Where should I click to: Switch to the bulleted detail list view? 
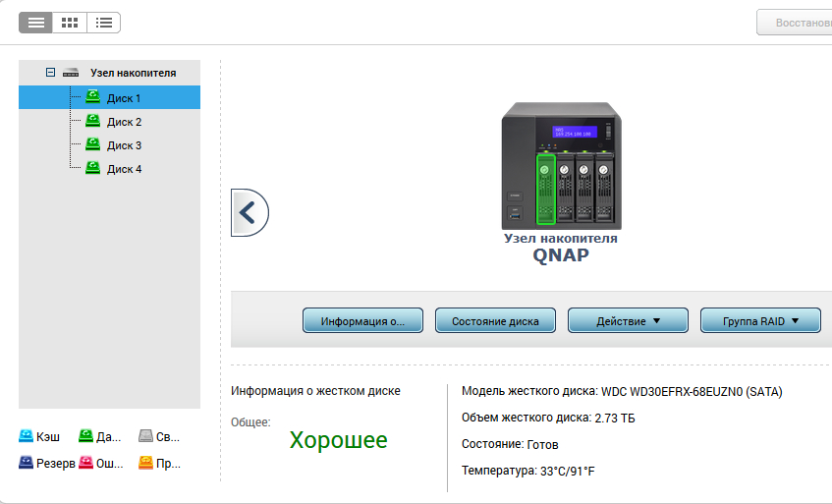[x=104, y=22]
